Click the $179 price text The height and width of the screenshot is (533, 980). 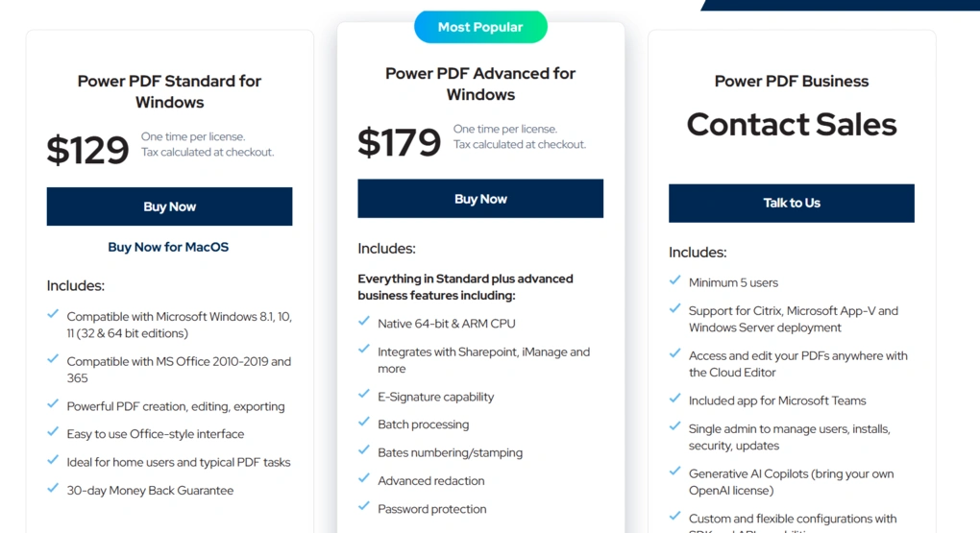(x=399, y=142)
